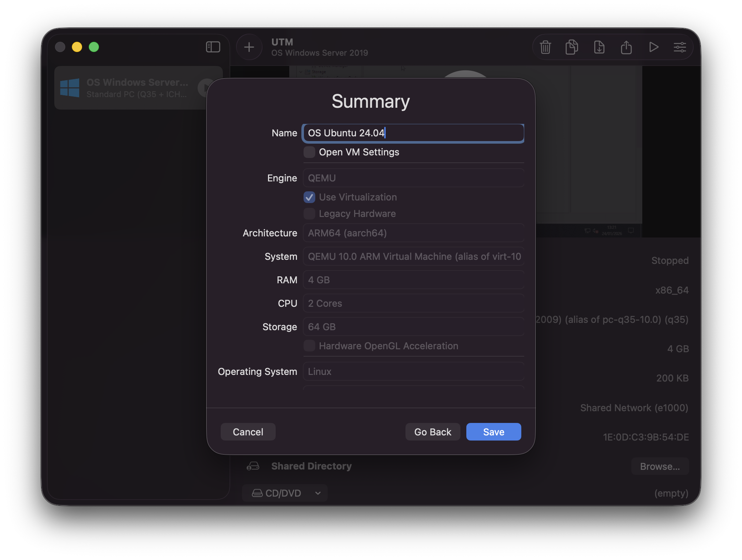Save the new VM configuration

pyautogui.click(x=493, y=432)
